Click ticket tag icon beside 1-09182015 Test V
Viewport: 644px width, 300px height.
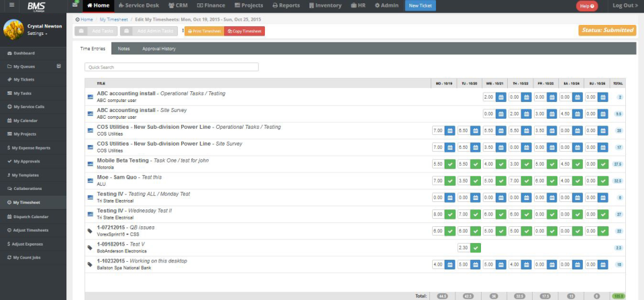91,248
